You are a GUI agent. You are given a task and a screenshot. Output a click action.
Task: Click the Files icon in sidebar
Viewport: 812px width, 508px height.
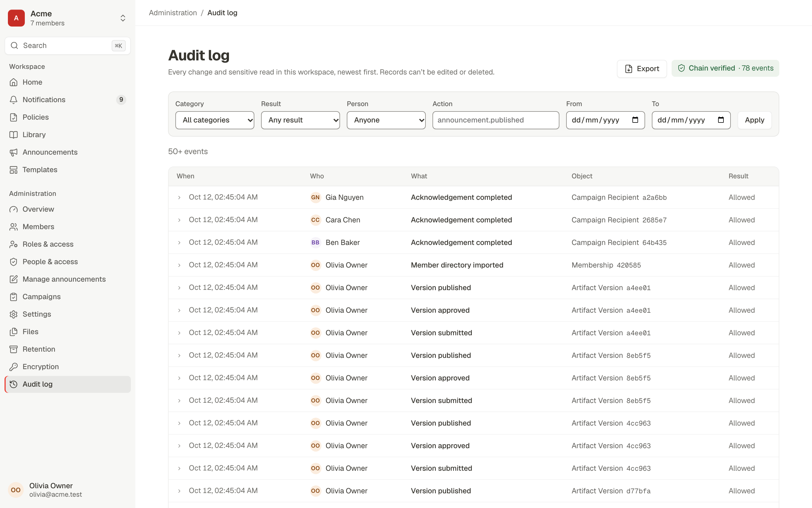click(14, 332)
